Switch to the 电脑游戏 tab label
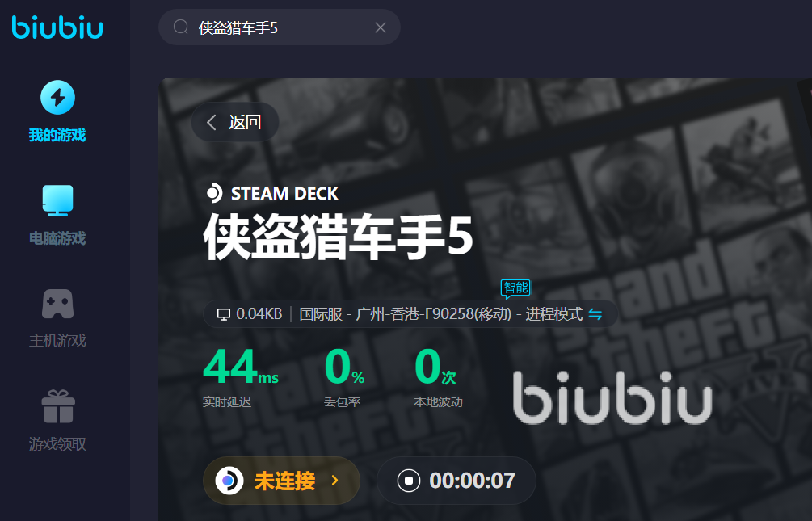812x521 pixels. 57,238
